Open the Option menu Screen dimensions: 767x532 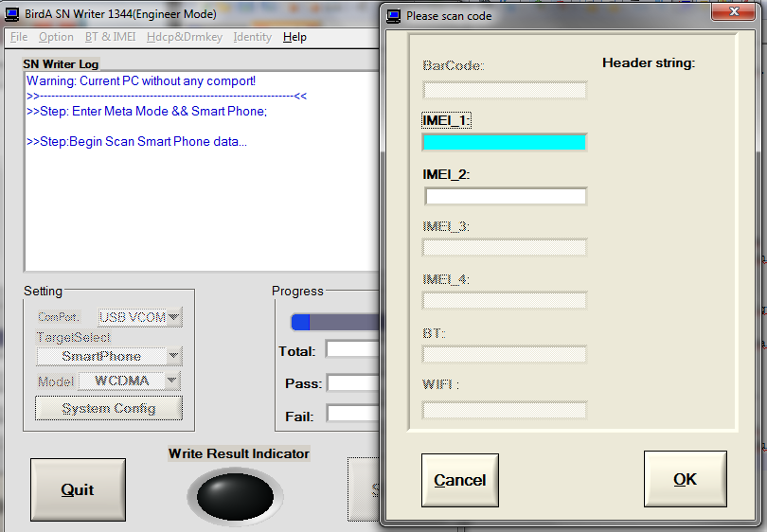pos(56,37)
